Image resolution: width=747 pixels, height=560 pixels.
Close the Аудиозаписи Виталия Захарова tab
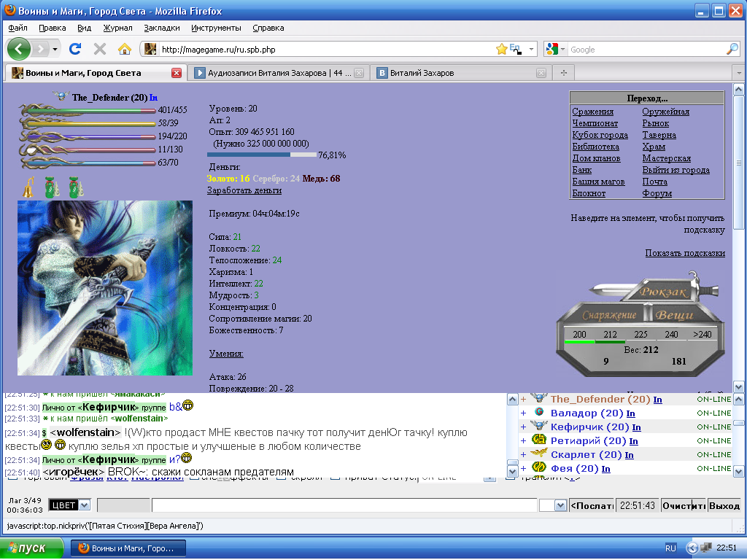click(359, 73)
